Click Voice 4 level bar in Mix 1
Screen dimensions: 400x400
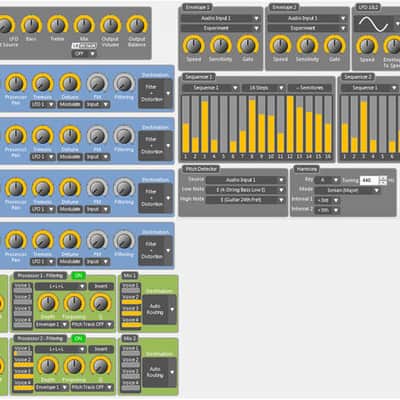(x=130, y=325)
